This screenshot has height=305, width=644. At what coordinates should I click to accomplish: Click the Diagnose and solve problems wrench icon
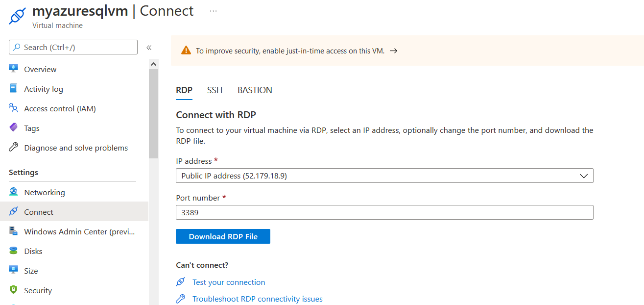(14, 148)
